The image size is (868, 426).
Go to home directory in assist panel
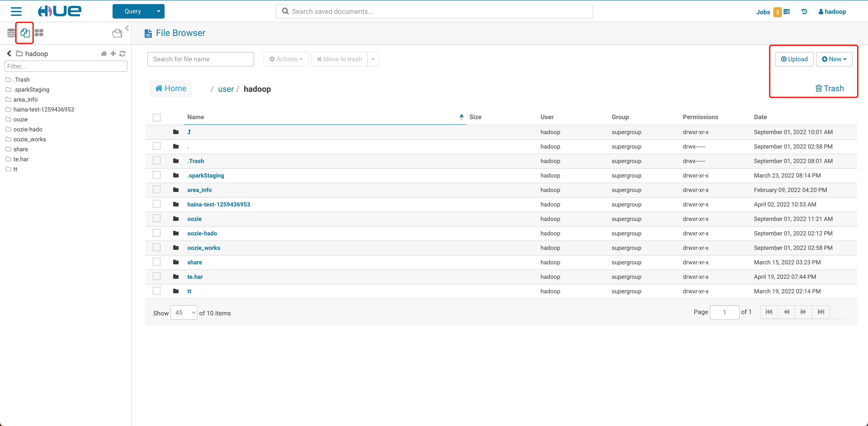(x=104, y=54)
